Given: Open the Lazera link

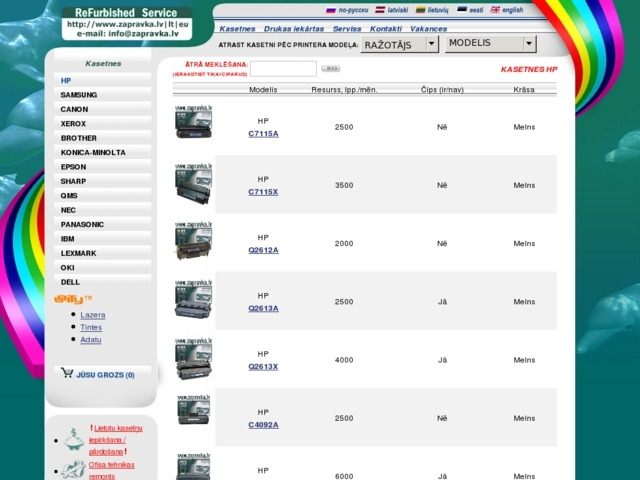Looking at the screenshot, I should 93,315.
